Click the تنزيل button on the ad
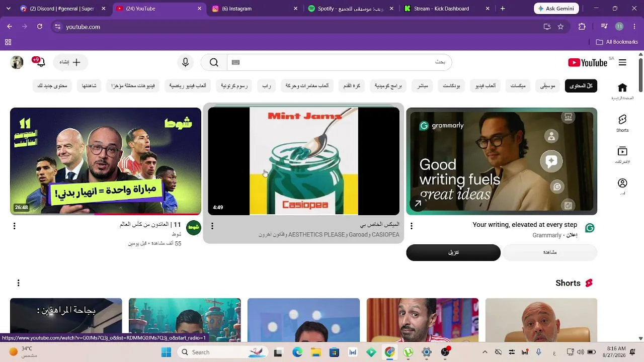Image resolution: width=644 pixels, height=362 pixels. (453, 252)
